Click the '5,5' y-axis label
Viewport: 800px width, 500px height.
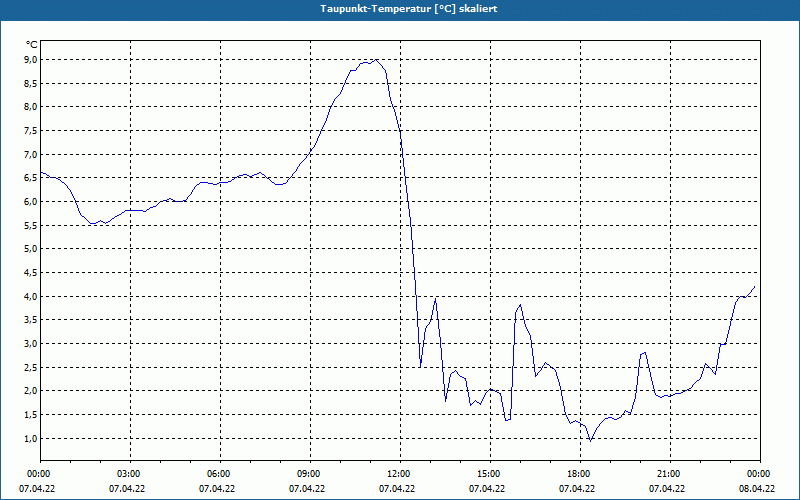[31, 226]
